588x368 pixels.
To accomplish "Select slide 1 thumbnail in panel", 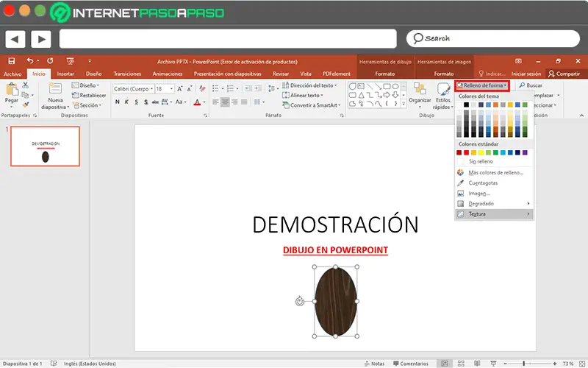I will tap(45, 146).
